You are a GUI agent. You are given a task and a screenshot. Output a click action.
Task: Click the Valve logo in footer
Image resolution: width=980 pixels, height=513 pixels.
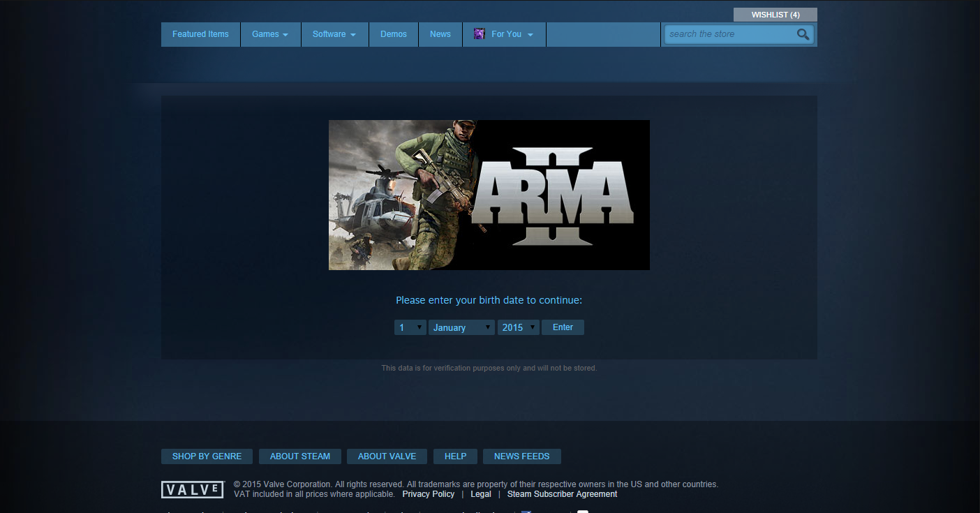click(193, 489)
